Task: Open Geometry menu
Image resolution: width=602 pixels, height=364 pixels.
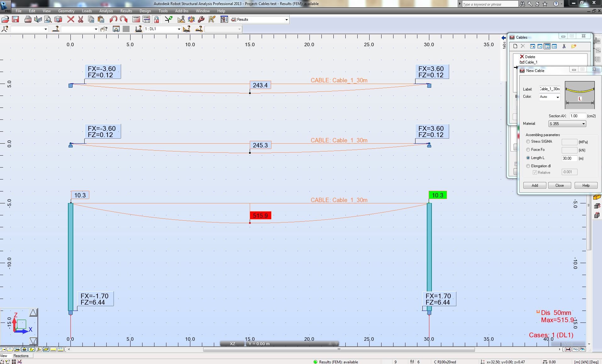Action: point(66,11)
